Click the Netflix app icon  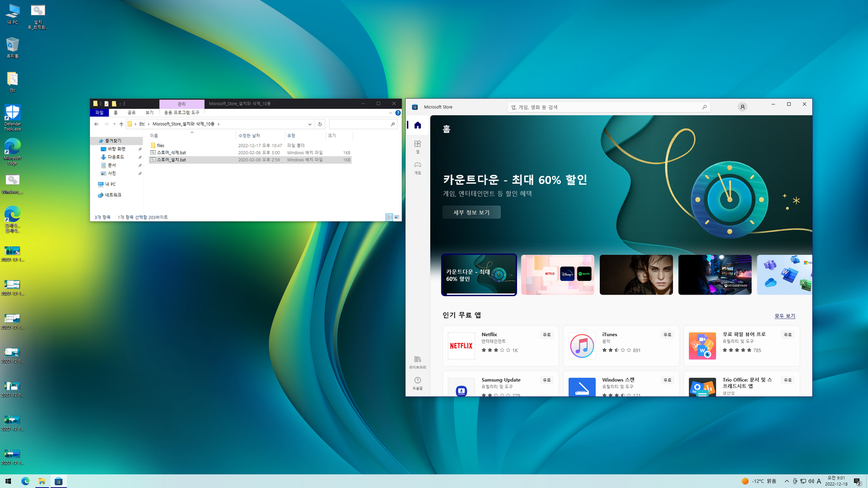tap(461, 346)
